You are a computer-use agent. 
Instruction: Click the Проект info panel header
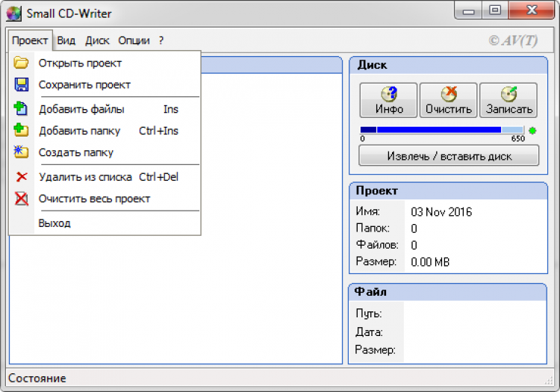[x=449, y=191]
